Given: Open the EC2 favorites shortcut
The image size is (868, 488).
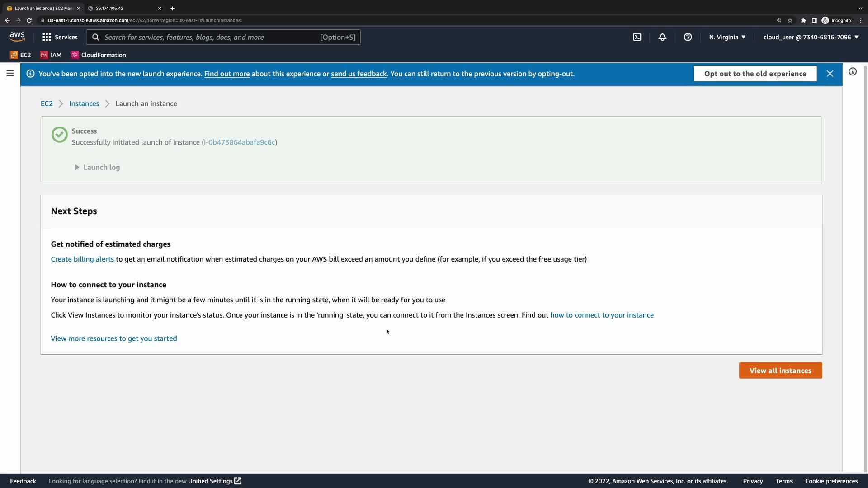Looking at the screenshot, I should click(x=20, y=55).
